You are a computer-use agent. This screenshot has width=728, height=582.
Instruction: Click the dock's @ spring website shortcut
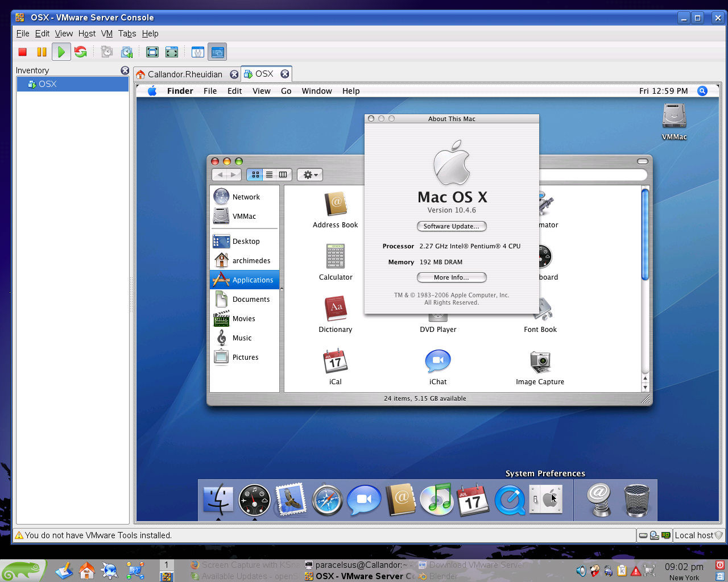599,500
